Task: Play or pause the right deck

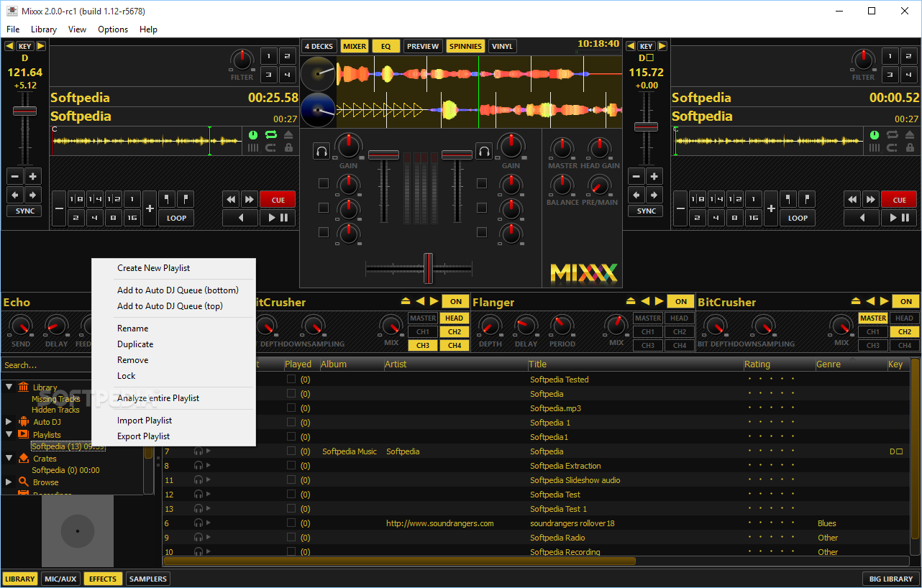Action: (x=899, y=218)
